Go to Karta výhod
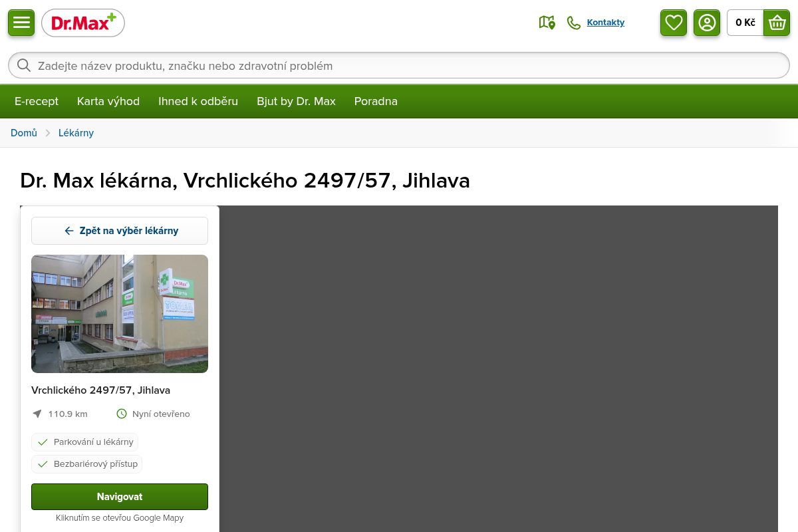Screen dimensions: 798x532 (108, 101)
